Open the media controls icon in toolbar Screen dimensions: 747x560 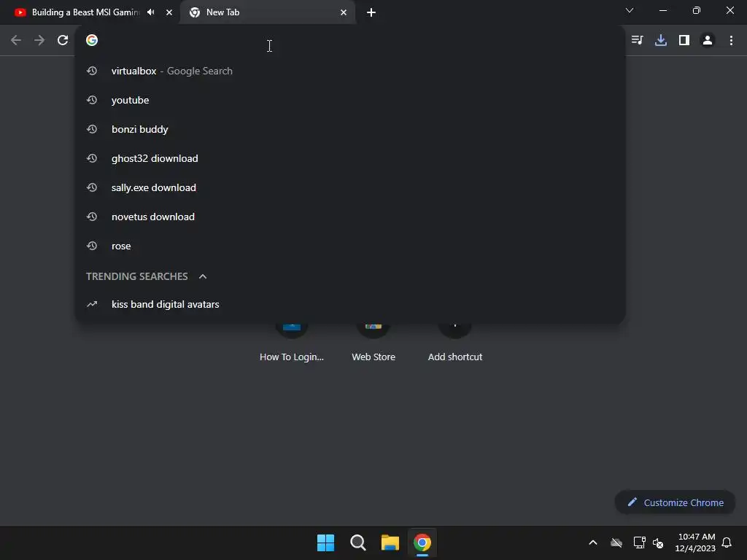pos(637,41)
